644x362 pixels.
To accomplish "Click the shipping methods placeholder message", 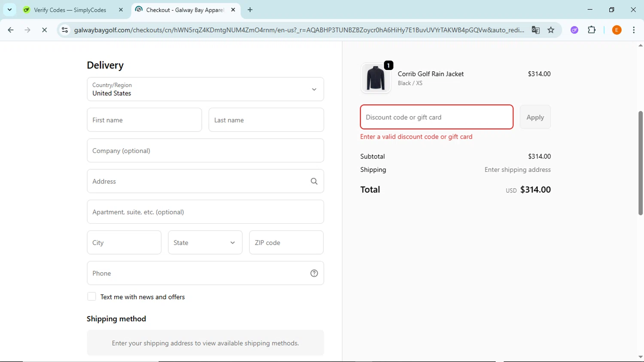I will click(x=205, y=343).
